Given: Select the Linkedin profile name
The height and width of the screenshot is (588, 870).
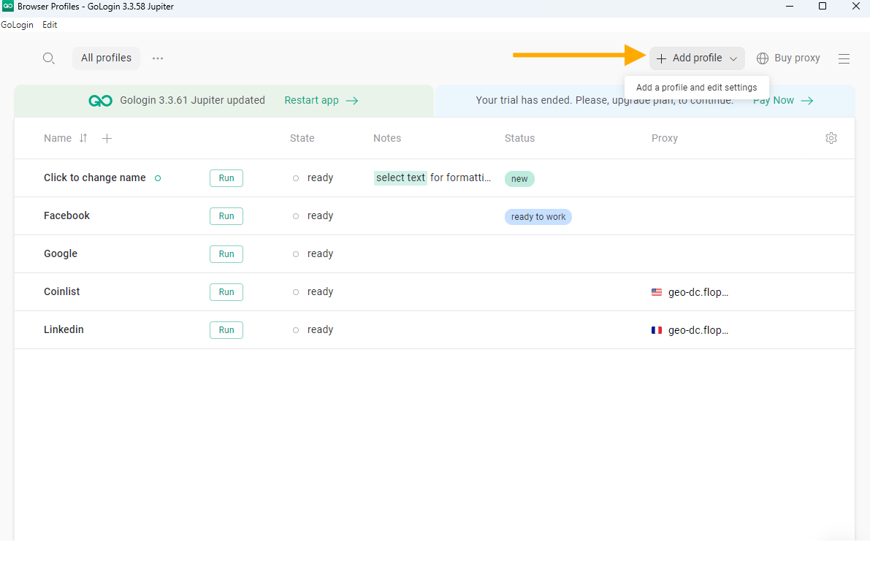Looking at the screenshot, I should point(64,329).
